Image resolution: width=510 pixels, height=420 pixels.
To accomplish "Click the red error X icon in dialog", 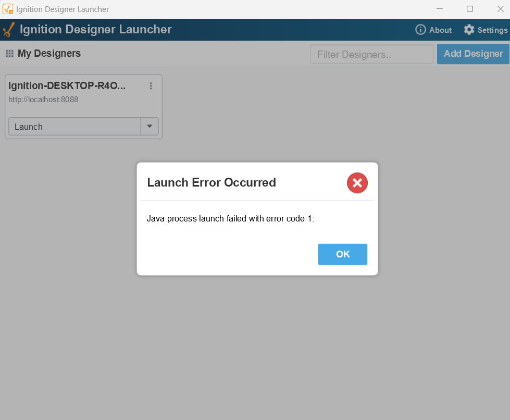I will pyautogui.click(x=357, y=183).
